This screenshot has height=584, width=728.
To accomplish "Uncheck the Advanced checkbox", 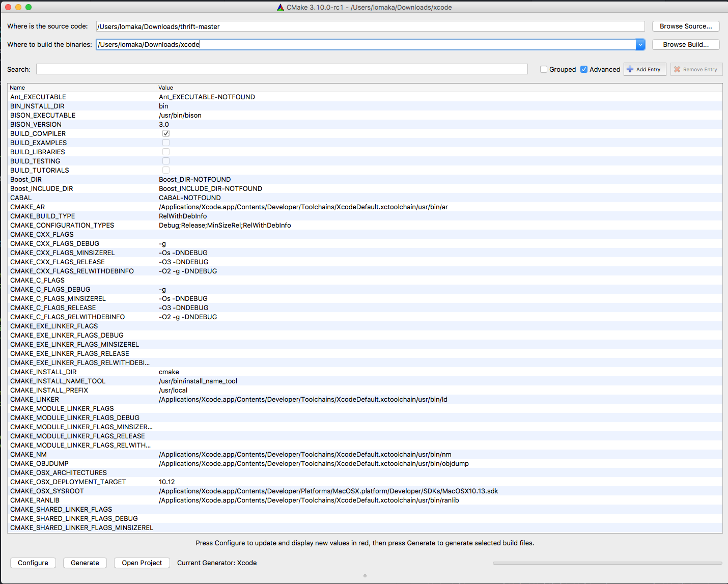I will click(584, 69).
